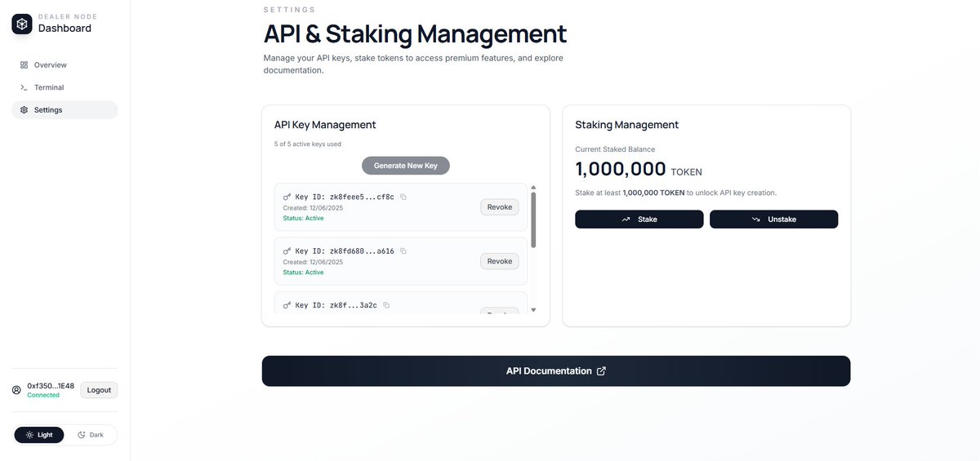The width and height of the screenshot is (980, 461).
Task: Click the moon icon in the theme switcher
Action: tap(81, 435)
